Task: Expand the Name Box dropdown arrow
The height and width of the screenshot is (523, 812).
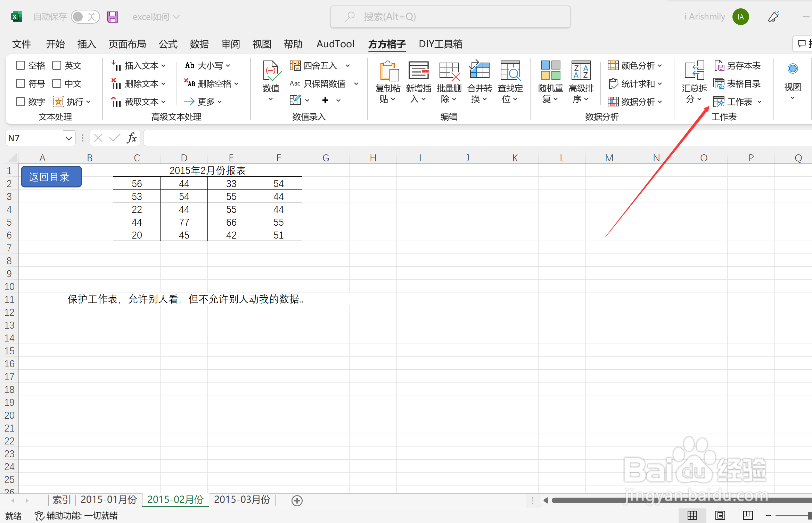Action: [x=68, y=138]
